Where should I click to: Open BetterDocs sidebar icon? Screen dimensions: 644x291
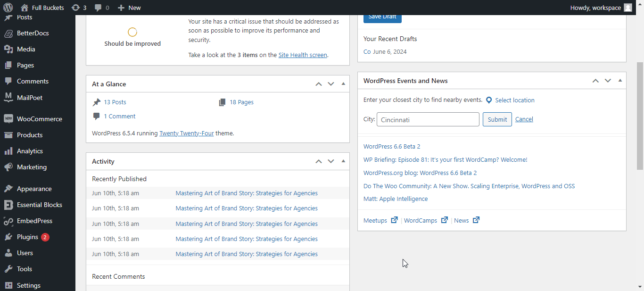pyautogui.click(x=8, y=33)
